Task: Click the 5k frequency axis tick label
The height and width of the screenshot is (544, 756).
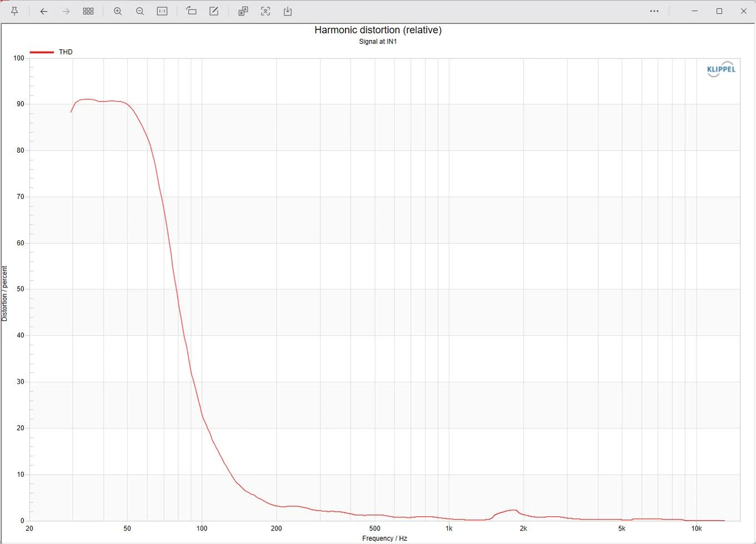Action: tap(622, 528)
